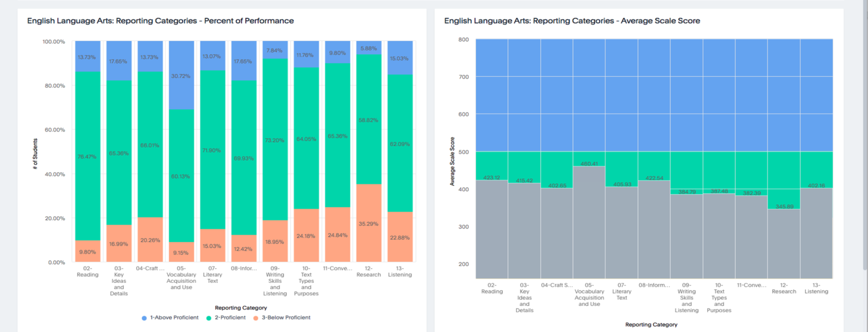Viewport: 868px width, 332px height.
Task: Click the Average Scale Score chart title
Action: [572, 20]
